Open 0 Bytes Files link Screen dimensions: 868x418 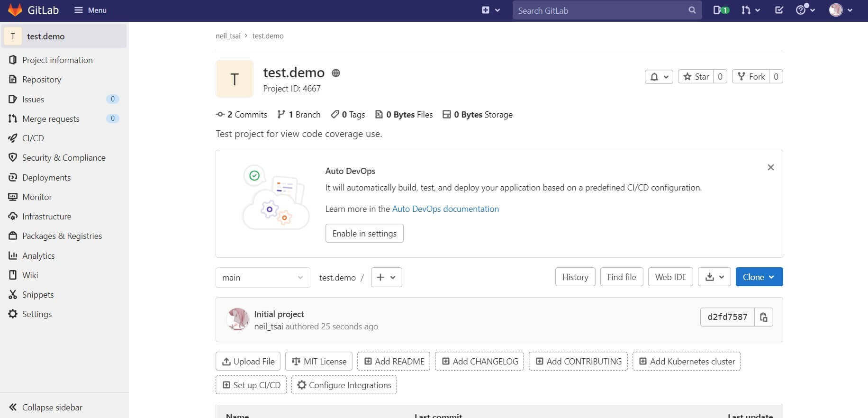pos(404,115)
